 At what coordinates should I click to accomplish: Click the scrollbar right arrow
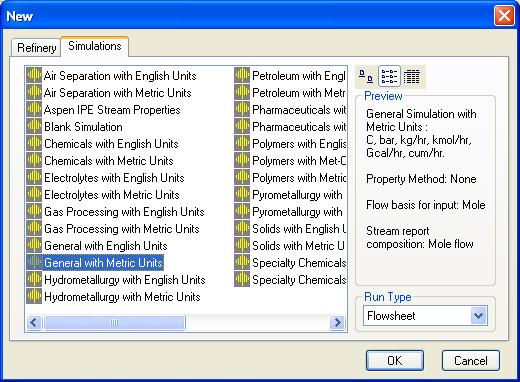click(337, 322)
